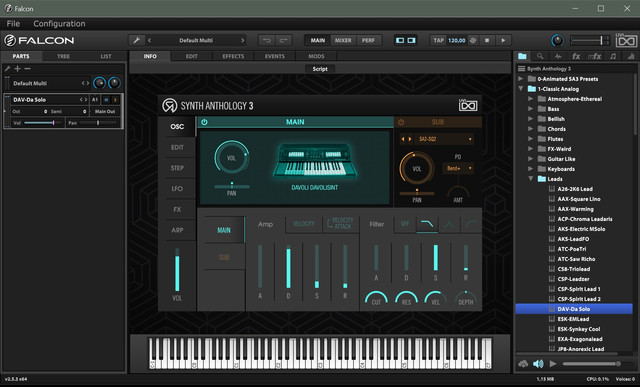Open the ARP page in Synth Anthology

click(177, 230)
